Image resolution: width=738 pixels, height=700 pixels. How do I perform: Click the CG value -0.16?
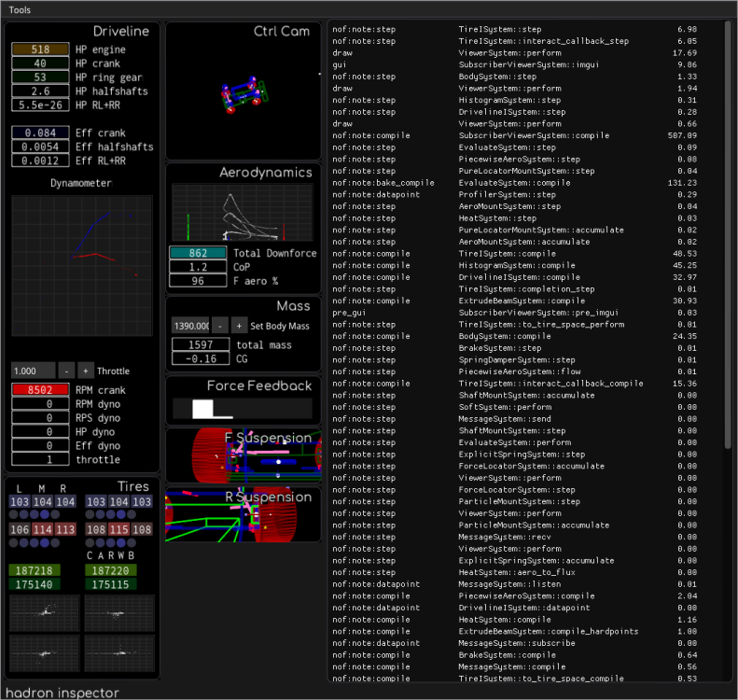pos(201,358)
